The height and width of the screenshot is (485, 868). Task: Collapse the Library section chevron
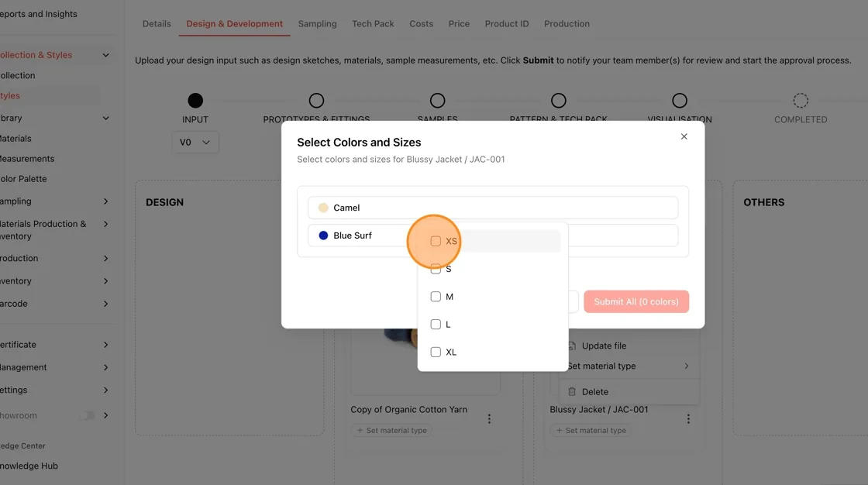click(105, 118)
